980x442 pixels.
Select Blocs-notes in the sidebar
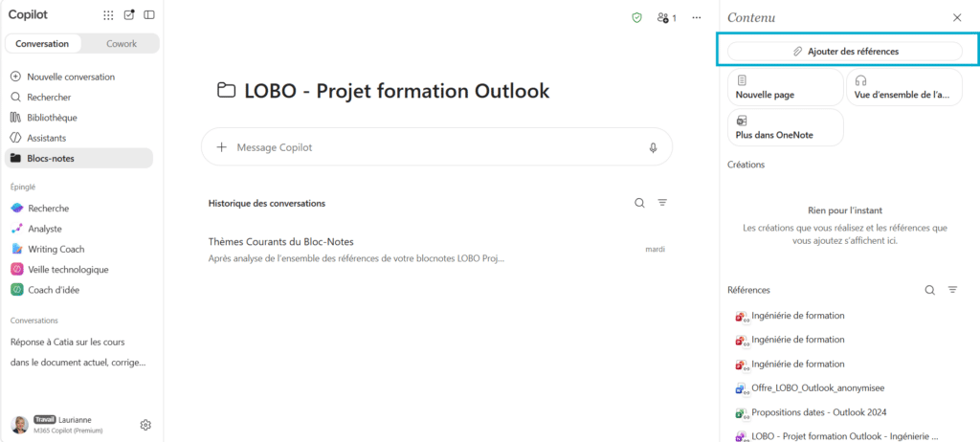78,158
